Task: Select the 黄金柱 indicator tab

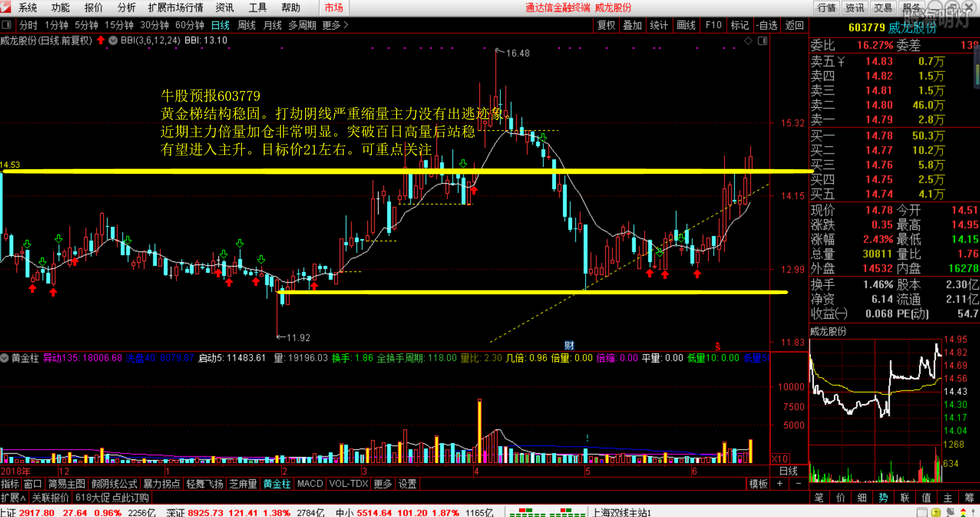Action: click(x=277, y=484)
